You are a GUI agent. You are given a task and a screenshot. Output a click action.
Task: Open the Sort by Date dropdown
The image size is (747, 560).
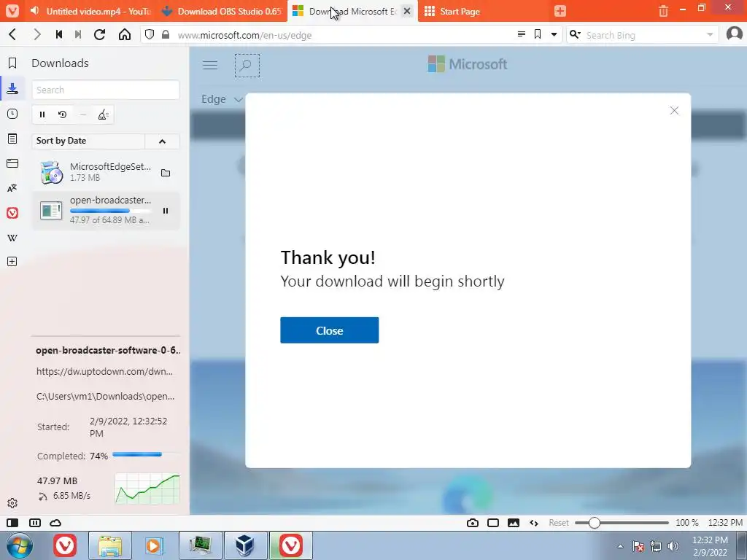88,141
